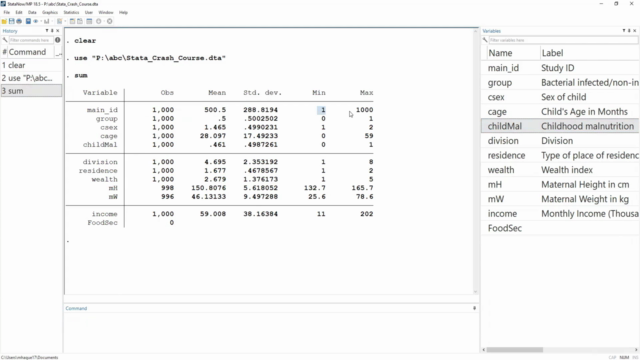640x360 pixels.
Task: Open the User menu
Action: click(89, 13)
